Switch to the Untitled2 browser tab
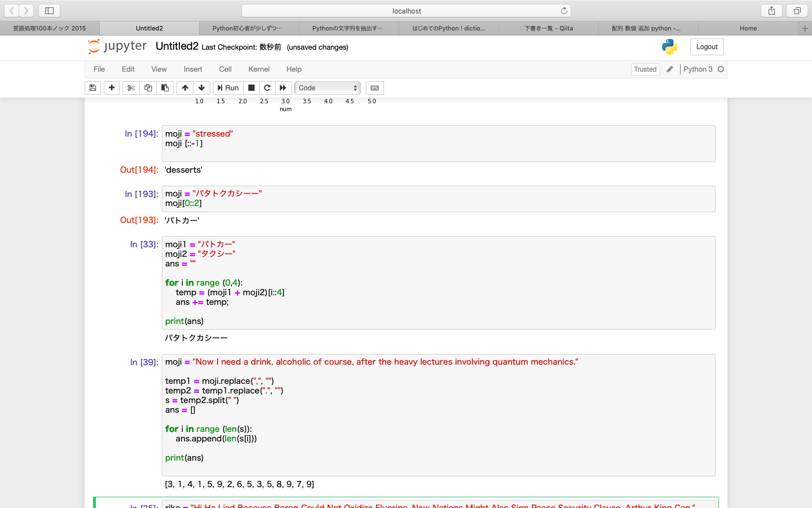This screenshot has width=812, height=508. pos(149,28)
